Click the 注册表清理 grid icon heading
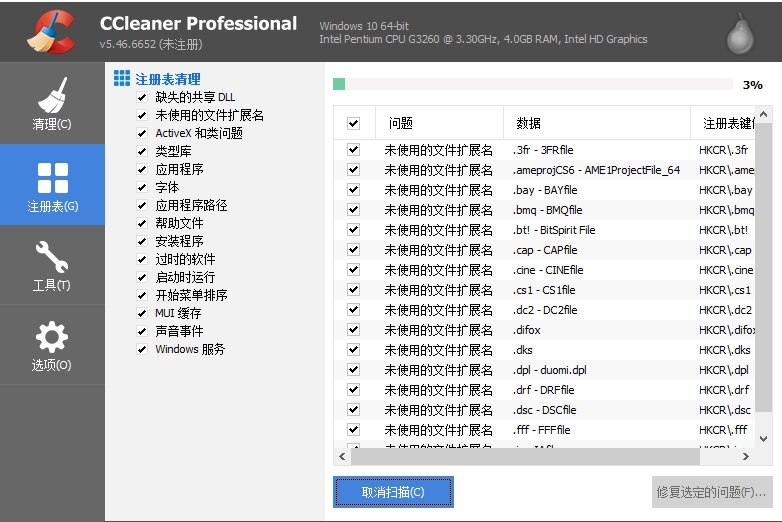This screenshot has width=782, height=522. pos(122,78)
